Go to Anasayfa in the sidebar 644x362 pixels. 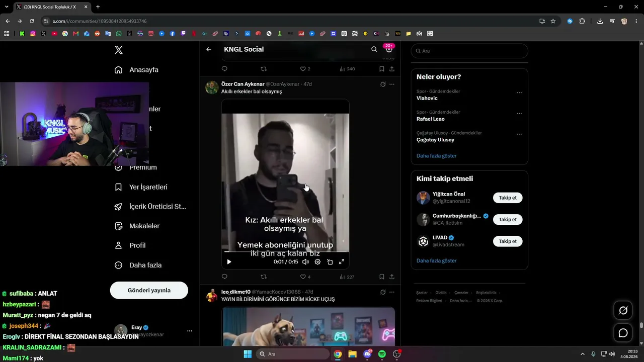coord(137,70)
